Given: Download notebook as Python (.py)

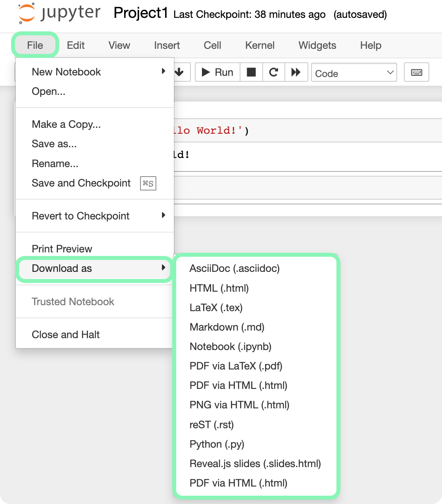Looking at the screenshot, I should [x=217, y=444].
